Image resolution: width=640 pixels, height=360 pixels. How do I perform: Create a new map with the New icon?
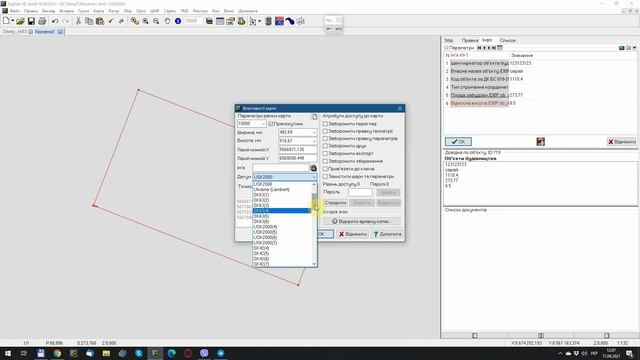6,21
